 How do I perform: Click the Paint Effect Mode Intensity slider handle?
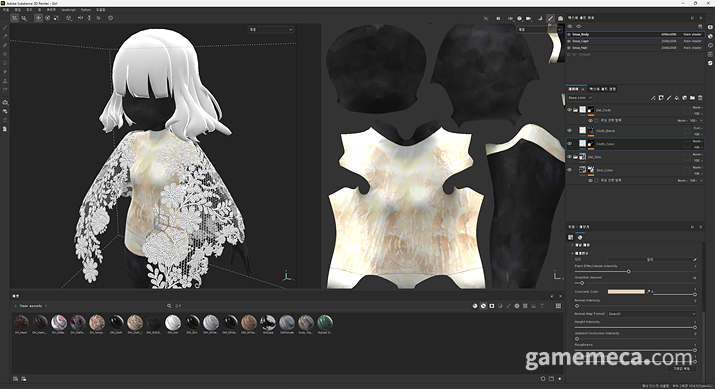click(x=628, y=271)
